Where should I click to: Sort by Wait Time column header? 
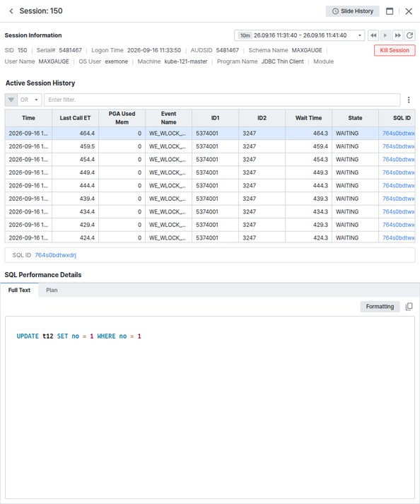tap(308, 118)
